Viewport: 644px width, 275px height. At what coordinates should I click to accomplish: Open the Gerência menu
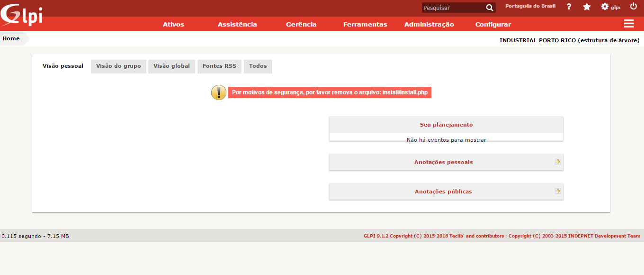pyautogui.click(x=301, y=24)
